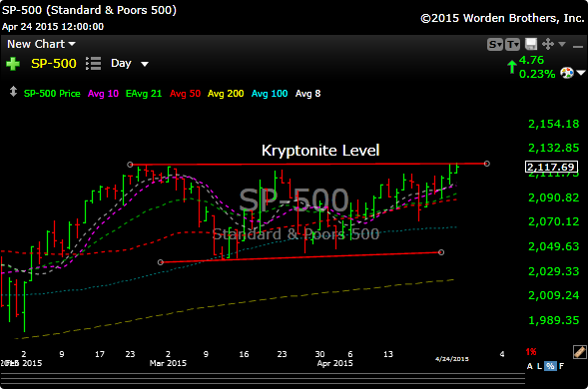
Task: Switch scale to L logarithmic mode
Action: pyautogui.click(x=540, y=366)
